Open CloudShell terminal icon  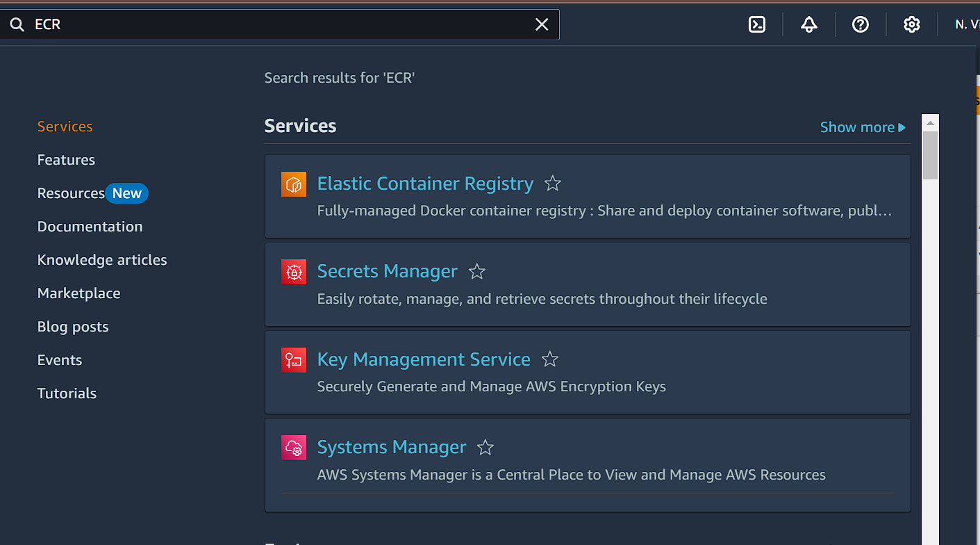tap(757, 25)
